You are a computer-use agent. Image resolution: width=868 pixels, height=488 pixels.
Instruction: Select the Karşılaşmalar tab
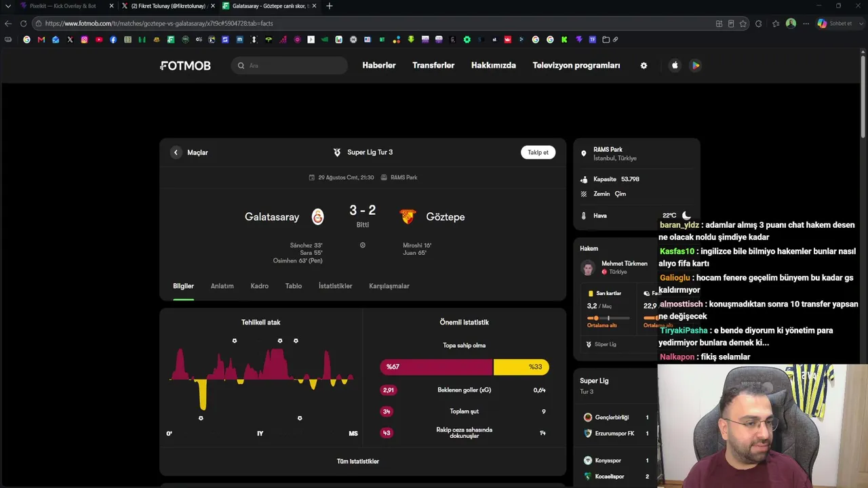pyautogui.click(x=389, y=286)
